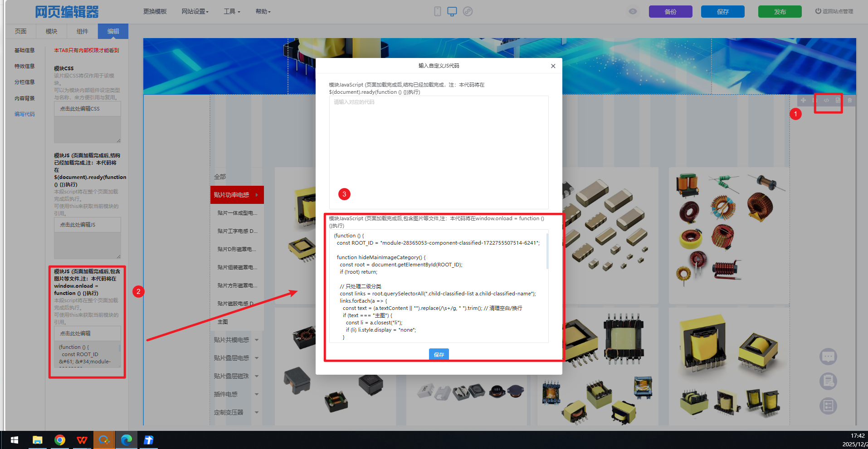
Task: Switch to desktop monitor preview
Action: (452, 11)
